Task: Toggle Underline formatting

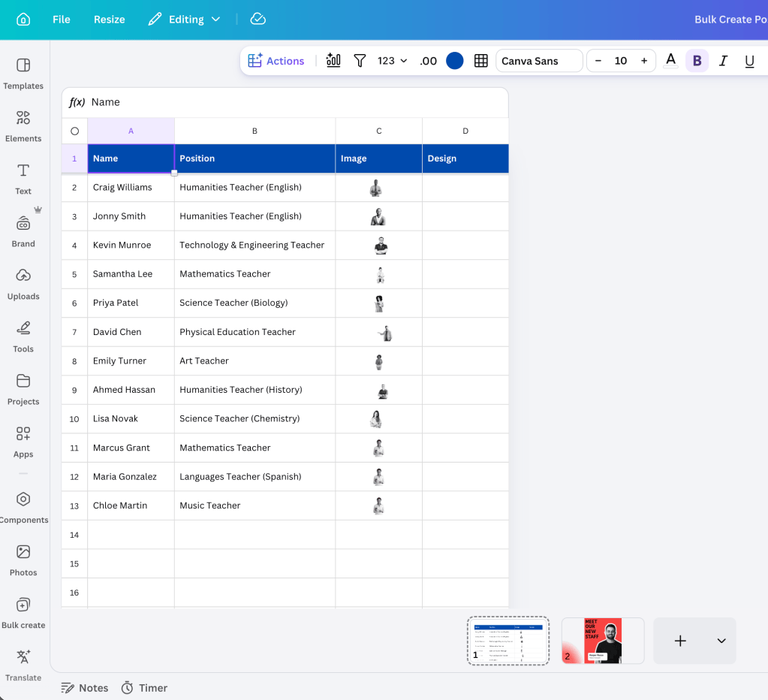Action: click(x=749, y=61)
